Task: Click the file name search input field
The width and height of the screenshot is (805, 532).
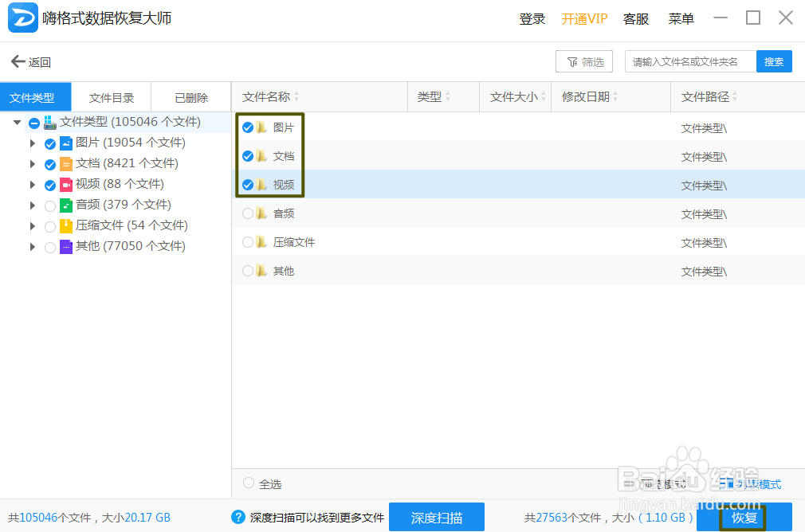Action: pos(689,61)
